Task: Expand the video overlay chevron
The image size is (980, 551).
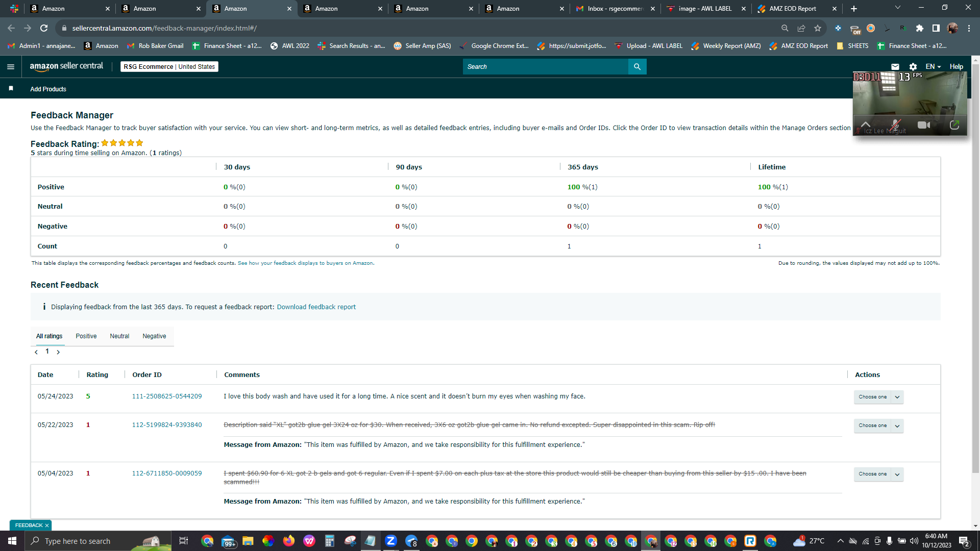Action: pos(866,124)
